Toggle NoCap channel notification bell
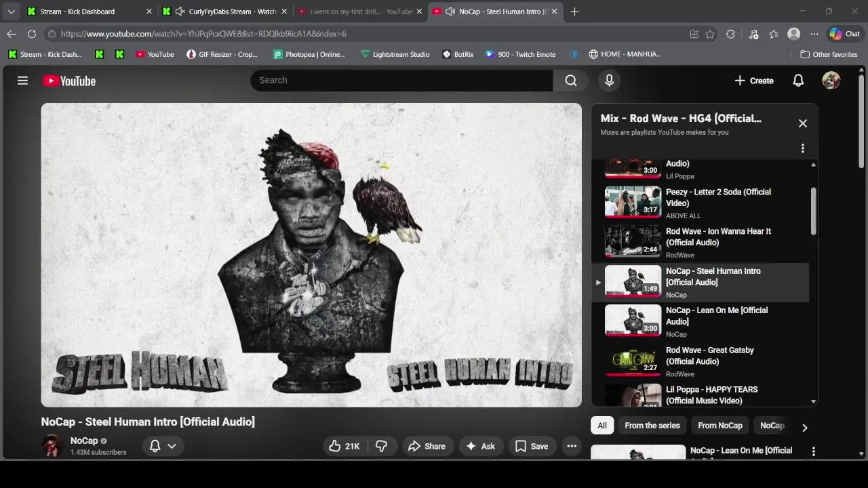 [155, 446]
